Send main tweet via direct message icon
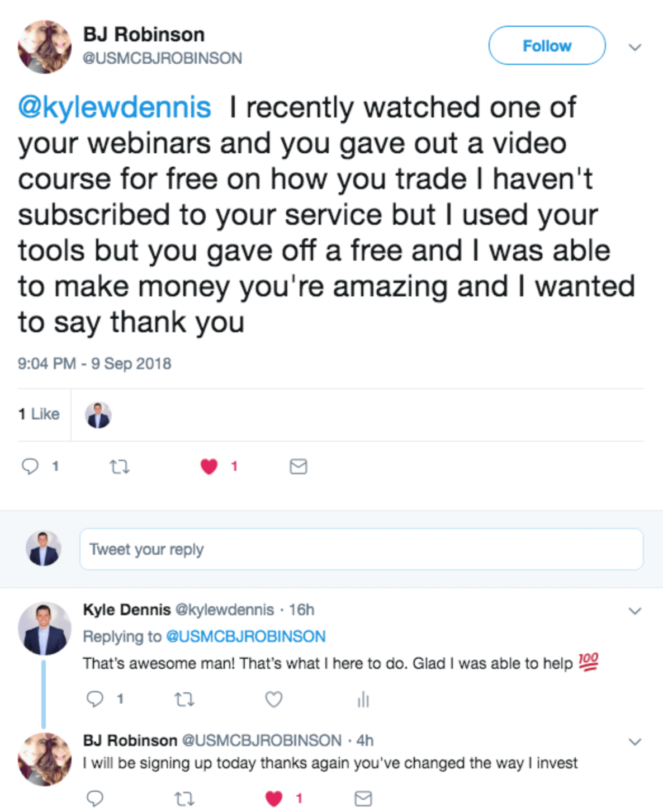 tap(298, 466)
